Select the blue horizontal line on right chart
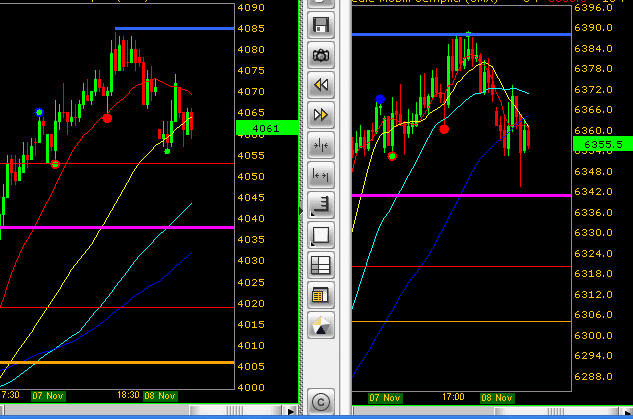 tap(461, 35)
